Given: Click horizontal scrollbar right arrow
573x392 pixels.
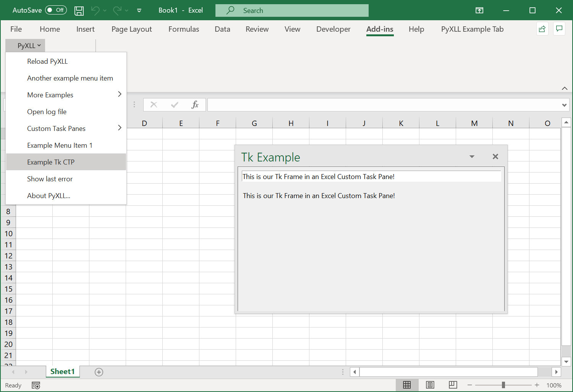Looking at the screenshot, I should [557, 372].
